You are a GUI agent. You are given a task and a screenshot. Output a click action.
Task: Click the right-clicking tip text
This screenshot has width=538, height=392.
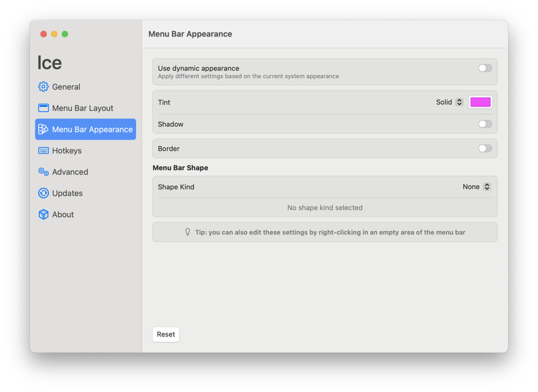click(x=330, y=232)
